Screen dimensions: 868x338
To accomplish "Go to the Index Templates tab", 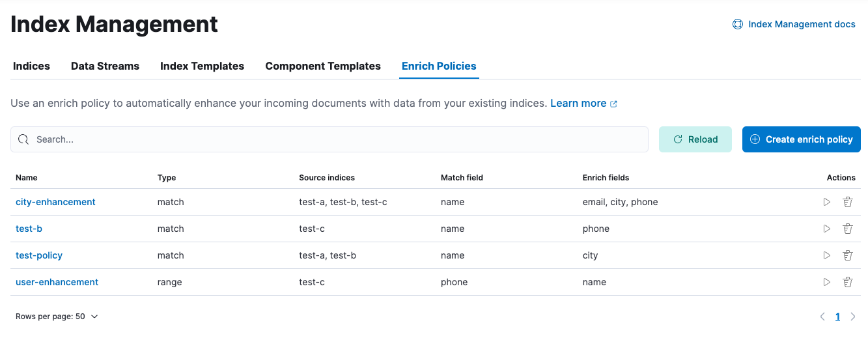I will click(202, 66).
